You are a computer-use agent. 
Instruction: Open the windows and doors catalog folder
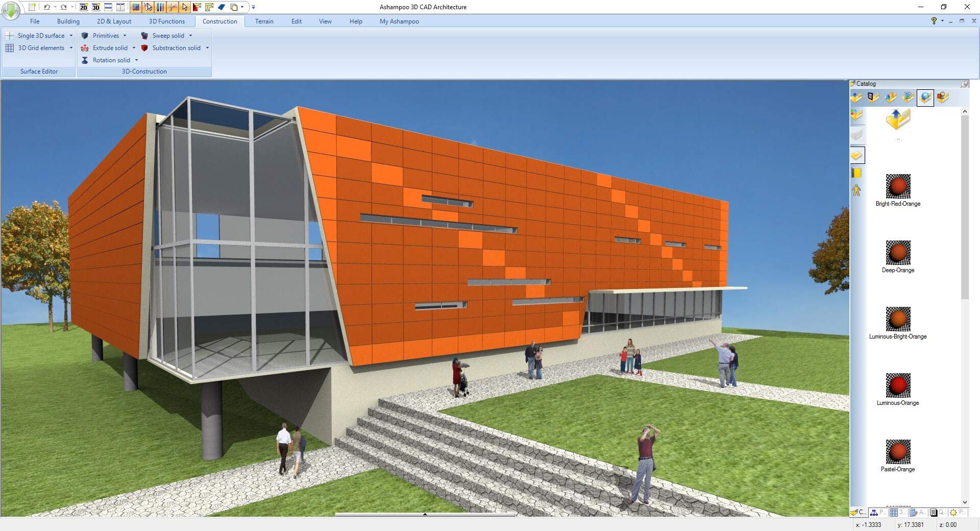tap(873, 98)
